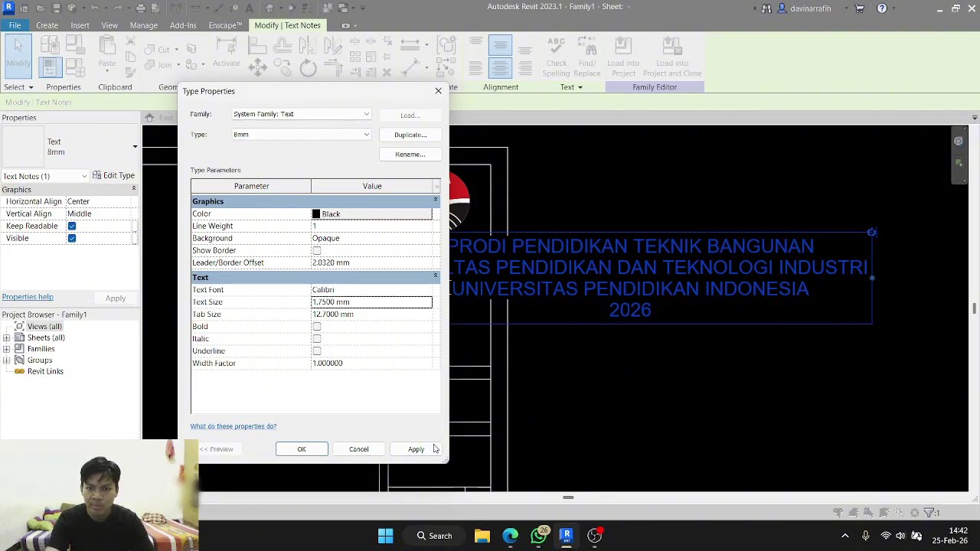Open Microsoft Edge from the taskbar
Viewport: 980px width, 551px height.
[x=510, y=535]
